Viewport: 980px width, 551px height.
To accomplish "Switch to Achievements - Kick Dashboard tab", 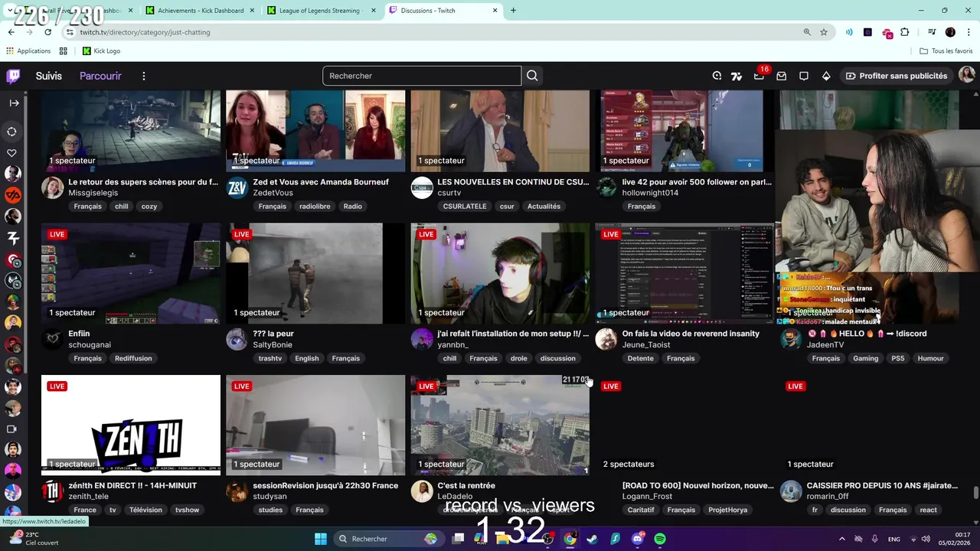I will pos(201,11).
